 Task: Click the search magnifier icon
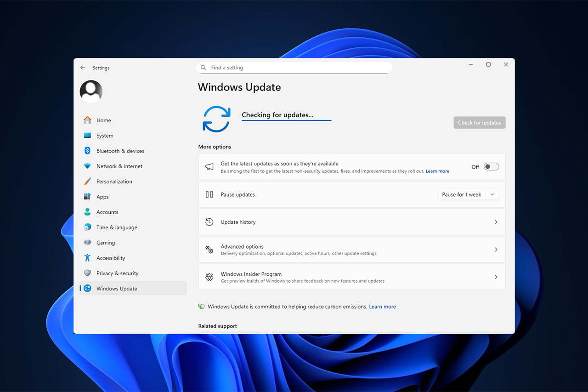click(x=204, y=68)
